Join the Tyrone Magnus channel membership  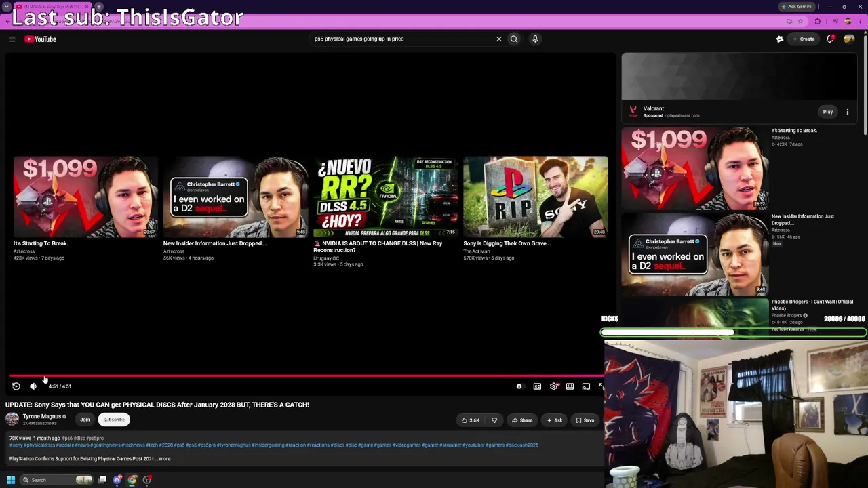[x=85, y=420]
